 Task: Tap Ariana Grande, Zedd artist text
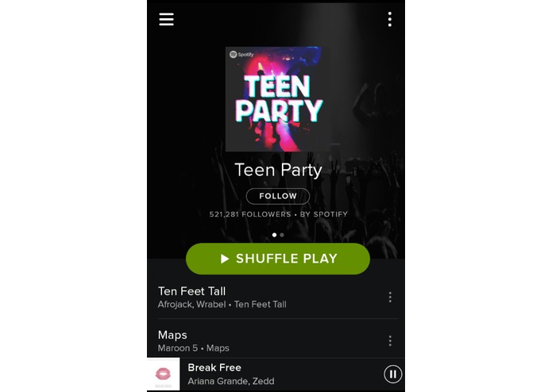point(231,381)
